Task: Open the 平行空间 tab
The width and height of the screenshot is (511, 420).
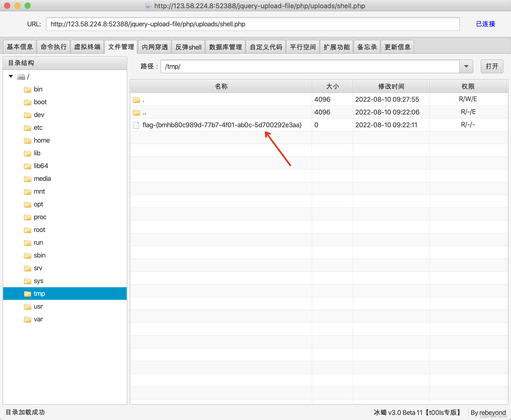Action: point(303,47)
